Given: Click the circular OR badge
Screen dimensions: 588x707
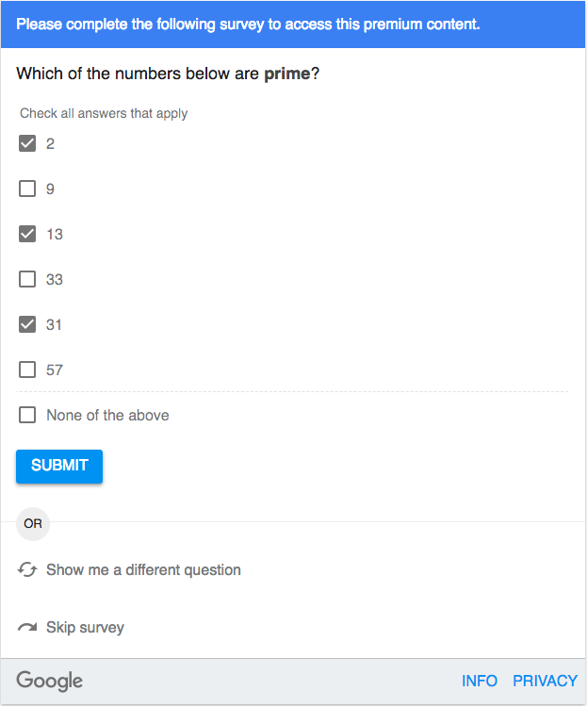Looking at the screenshot, I should pos(33,523).
